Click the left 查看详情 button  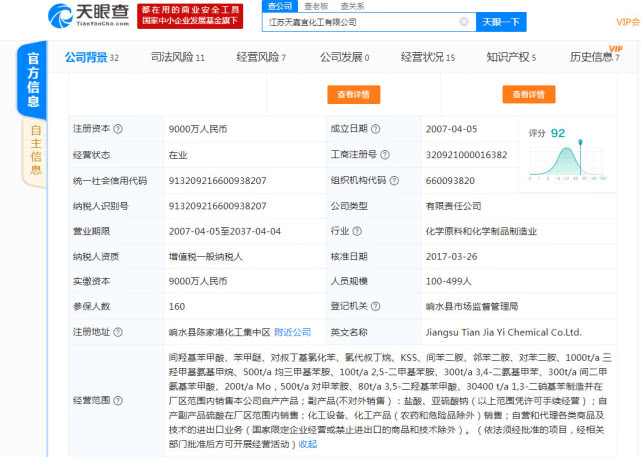(353, 94)
